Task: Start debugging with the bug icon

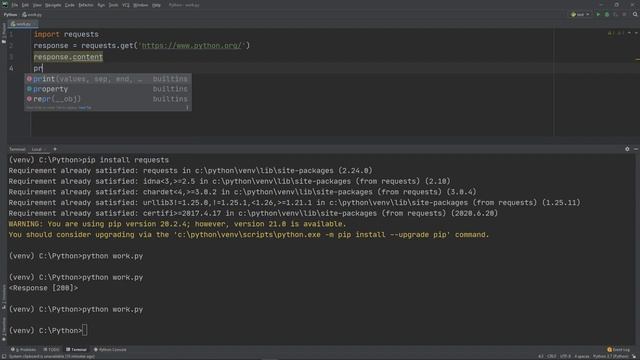Action: 607,14
